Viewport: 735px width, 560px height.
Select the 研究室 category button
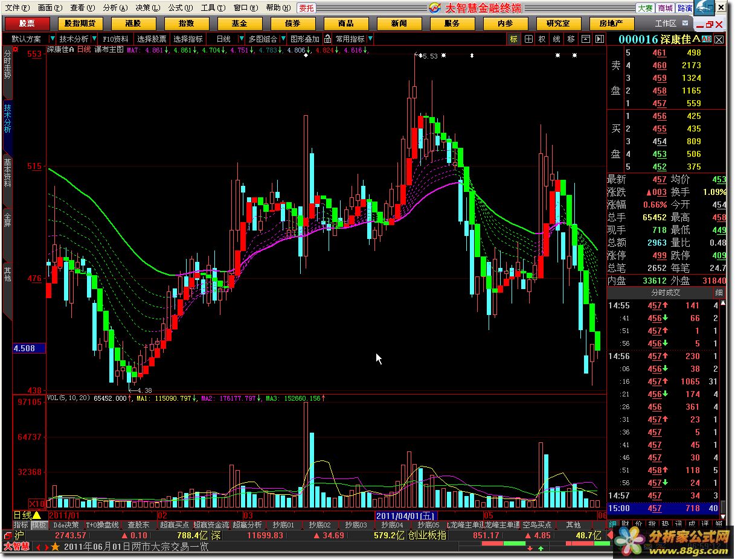pos(558,24)
